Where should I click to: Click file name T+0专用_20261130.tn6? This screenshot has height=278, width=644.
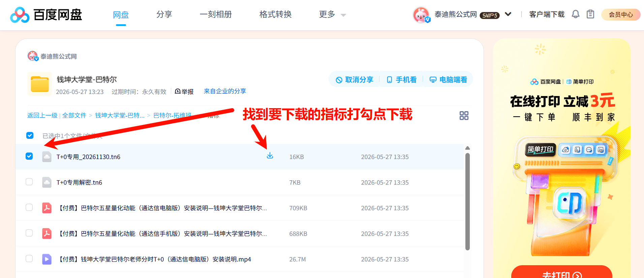coord(88,157)
